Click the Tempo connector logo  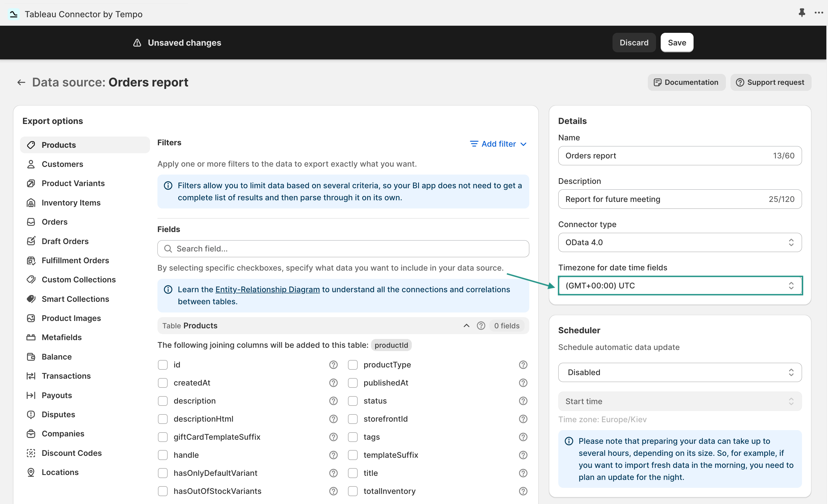14,14
